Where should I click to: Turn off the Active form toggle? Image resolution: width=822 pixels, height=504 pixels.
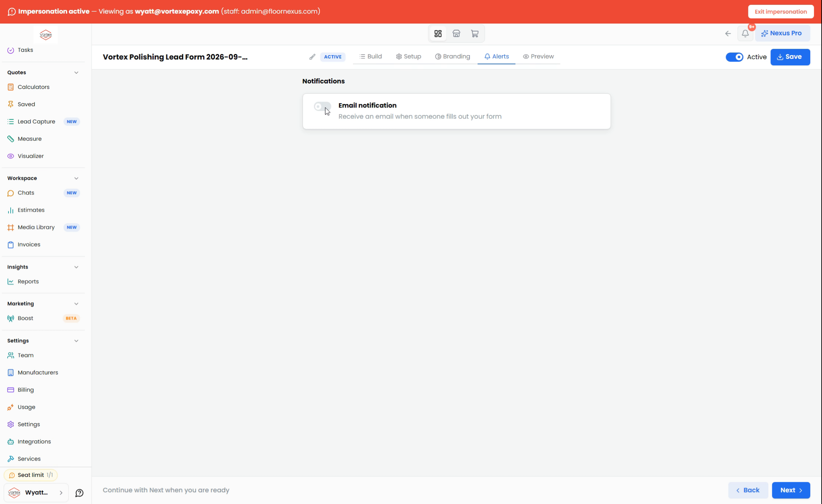(735, 57)
